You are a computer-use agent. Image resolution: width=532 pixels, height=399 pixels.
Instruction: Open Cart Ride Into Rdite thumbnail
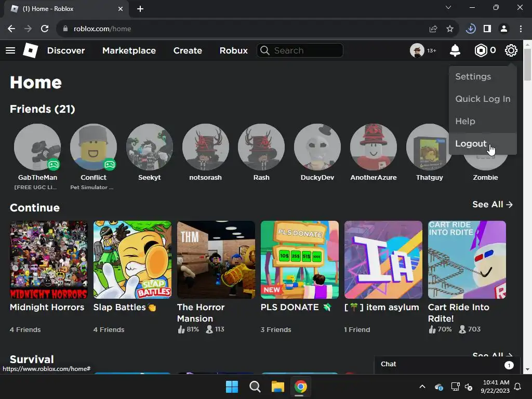click(467, 260)
